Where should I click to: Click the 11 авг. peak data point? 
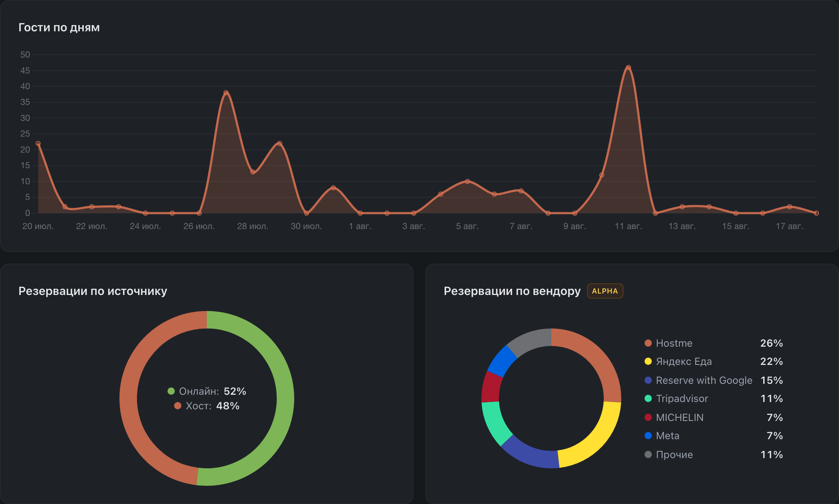click(x=629, y=67)
